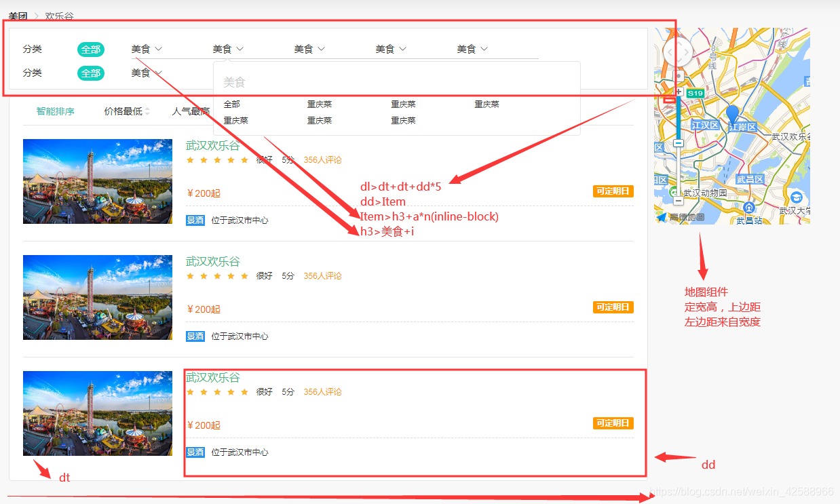Click the 武昌站 railway station icon
Screen dimensions: 840x504
pyautogui.click(x=748, y=207)
